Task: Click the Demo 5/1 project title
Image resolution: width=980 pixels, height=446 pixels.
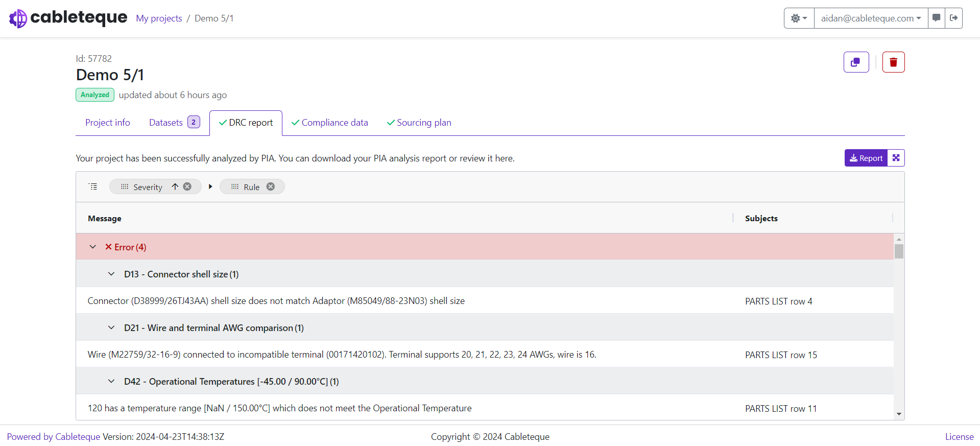Action: [110, 75]
